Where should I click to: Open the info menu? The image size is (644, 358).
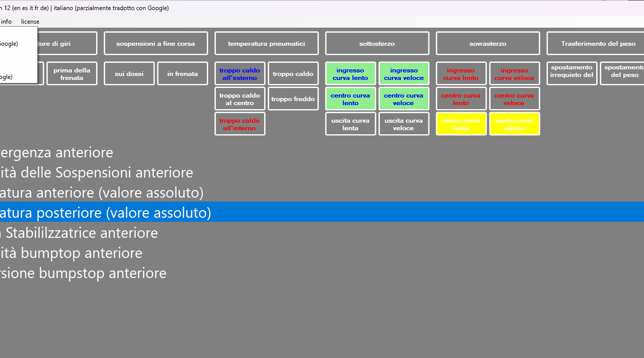(x=6, y=22)
